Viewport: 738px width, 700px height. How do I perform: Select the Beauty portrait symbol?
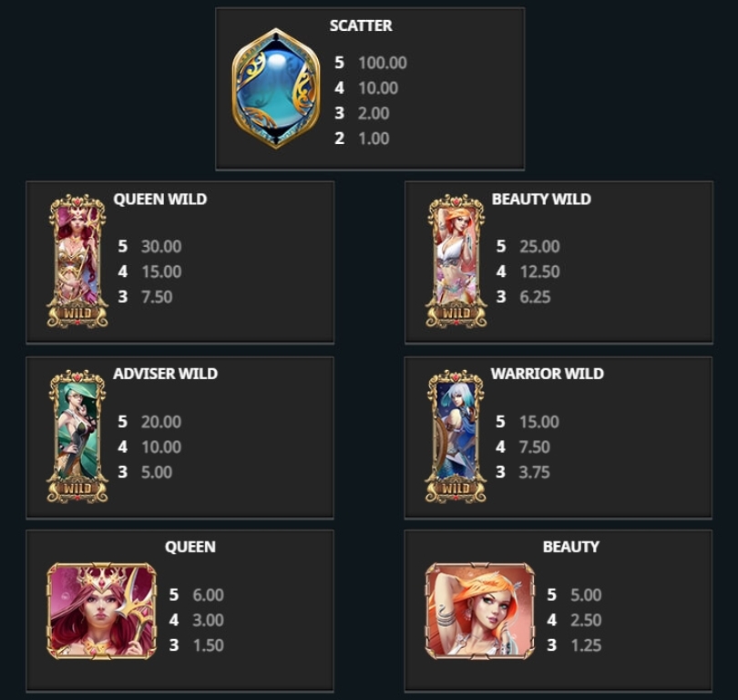(480, 611)
